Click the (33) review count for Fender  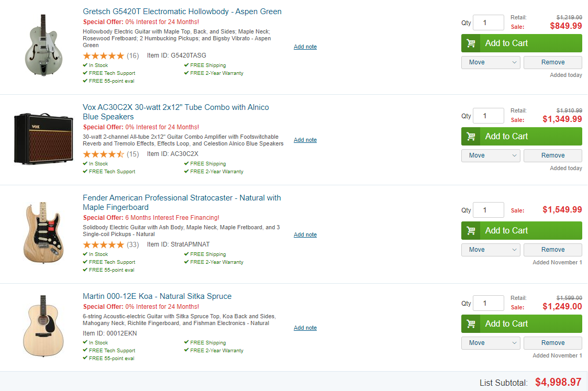click(133, 245)
